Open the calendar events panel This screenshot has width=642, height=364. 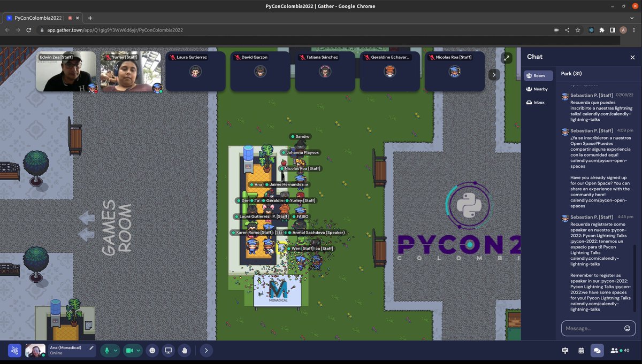(x=582, y=351)
